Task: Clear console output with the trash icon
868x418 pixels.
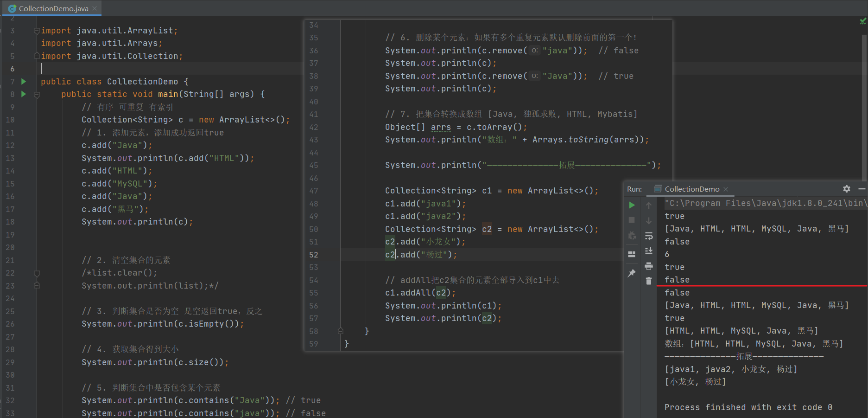Action: pos(649,281)
